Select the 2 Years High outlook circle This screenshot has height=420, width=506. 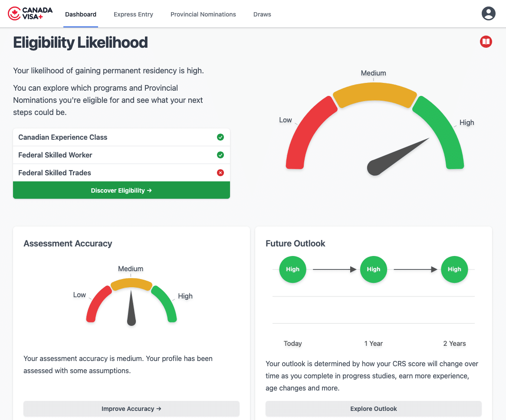point(454,269)
